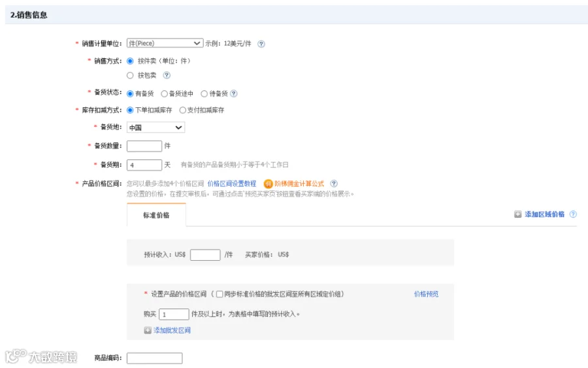The height and width of the screenshot is (368, 588).
Task: Open help icon beside 按包卖 option
Action: (167, 75)
